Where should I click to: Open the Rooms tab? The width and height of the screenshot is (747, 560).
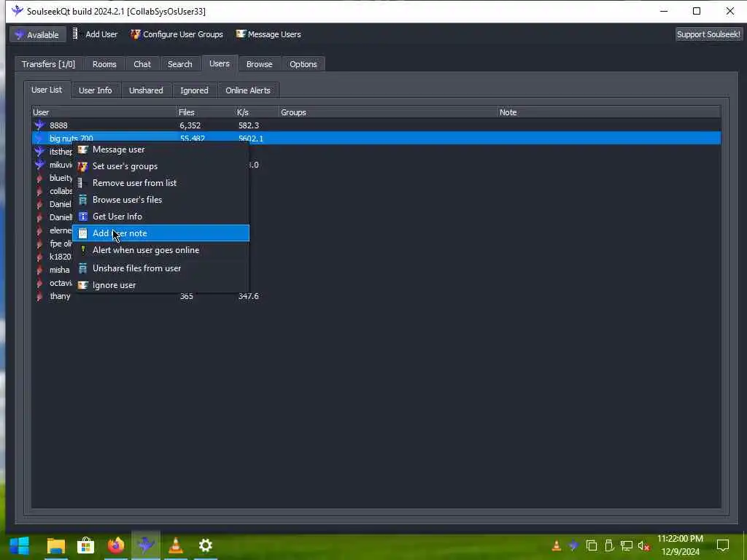[104, 64]
